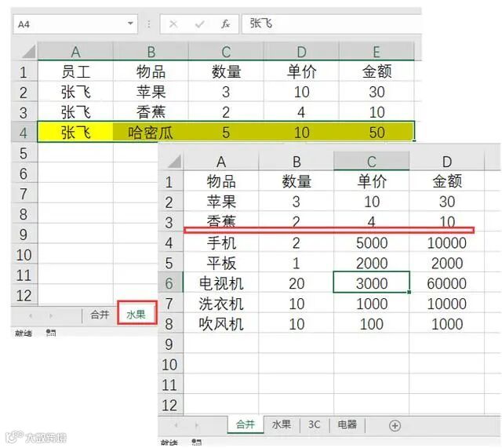Click header cell 物品 in front window
The image size is (502, 448).
221,181
